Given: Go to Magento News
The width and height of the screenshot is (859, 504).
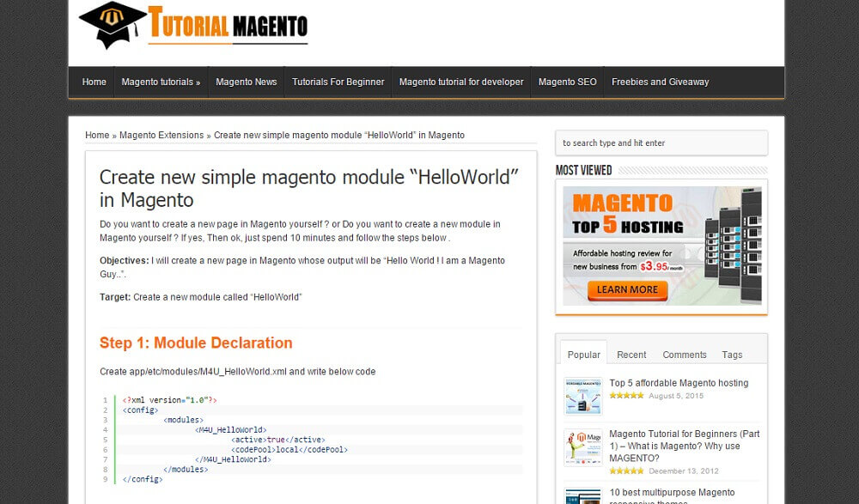Looking at the screenshot, I should click(246, 82).
